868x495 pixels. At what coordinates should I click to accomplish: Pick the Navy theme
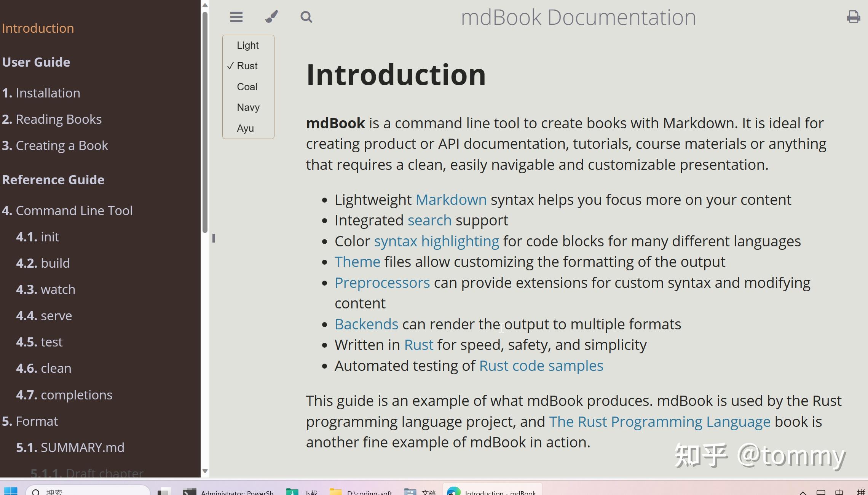point(248,107)
